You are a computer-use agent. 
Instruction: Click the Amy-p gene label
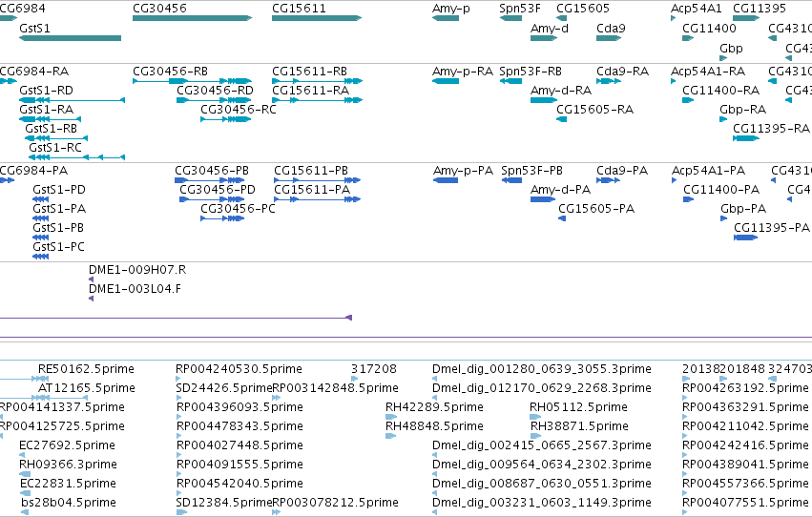pyautogui.click(x=451, y=9)
